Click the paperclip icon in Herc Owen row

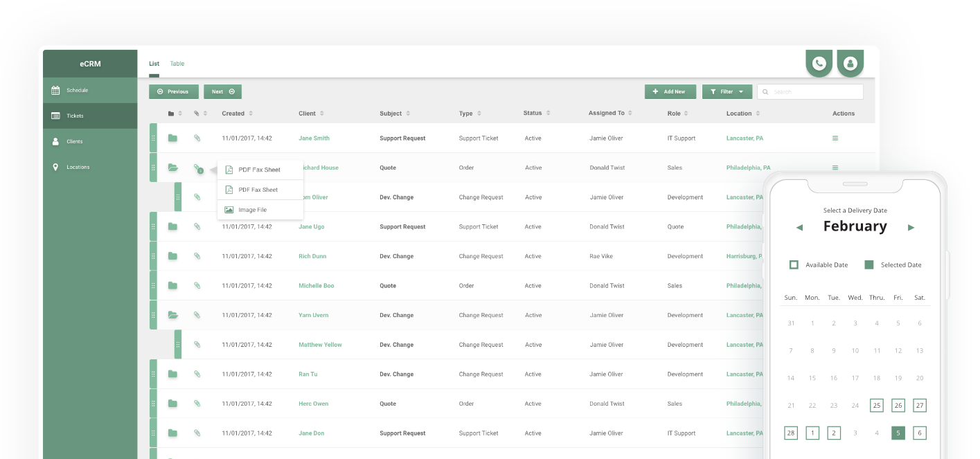click(197, 404)
